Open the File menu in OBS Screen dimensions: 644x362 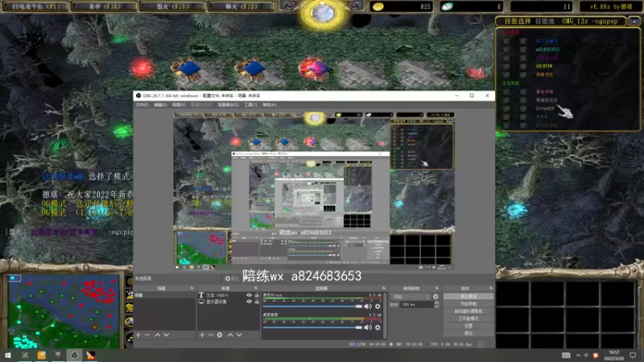(x=142, y=105)
